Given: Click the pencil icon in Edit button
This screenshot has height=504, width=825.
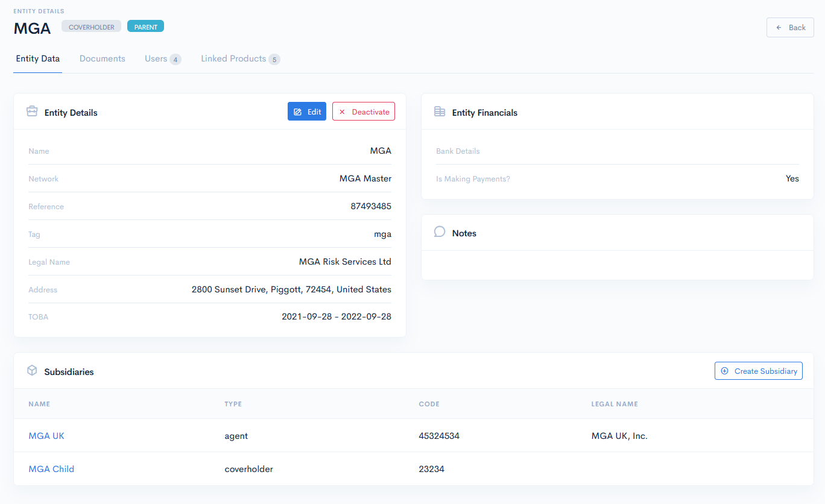Looking at the screenshot, I should pos(297,112).
